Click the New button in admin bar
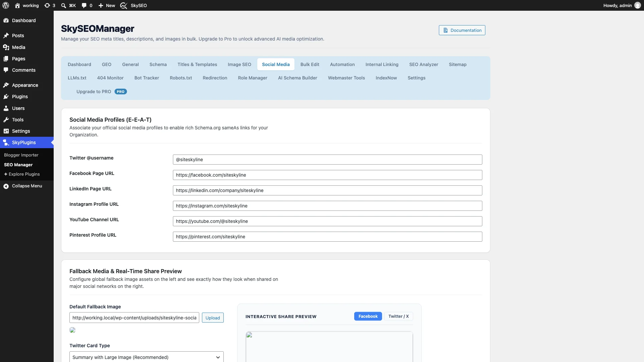The height and width of the screenshot is (362, 644). click(107, 5)
